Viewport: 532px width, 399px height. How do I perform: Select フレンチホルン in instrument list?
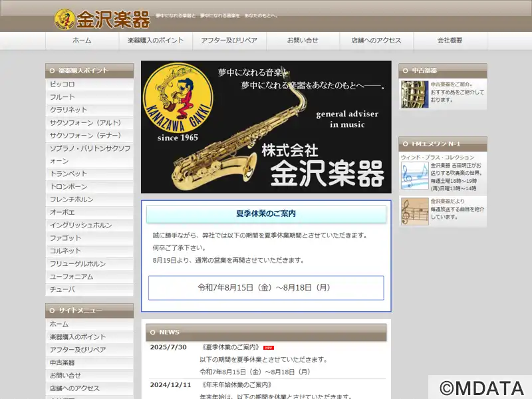(x=90, y=199)
